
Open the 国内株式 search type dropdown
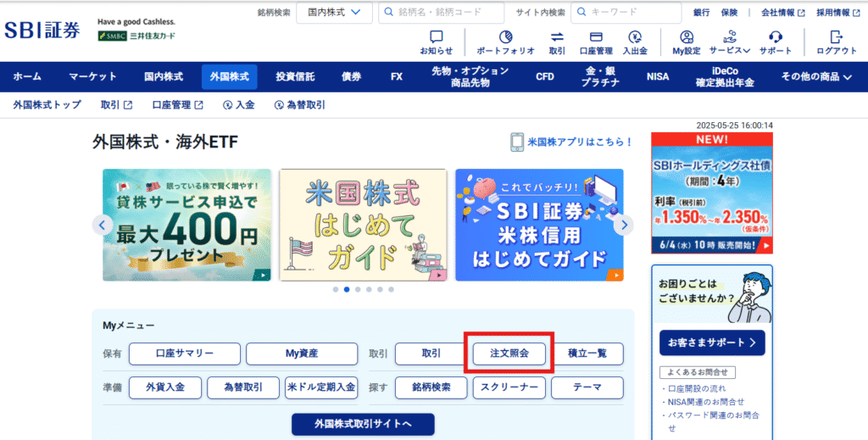(x=334, y=12)
